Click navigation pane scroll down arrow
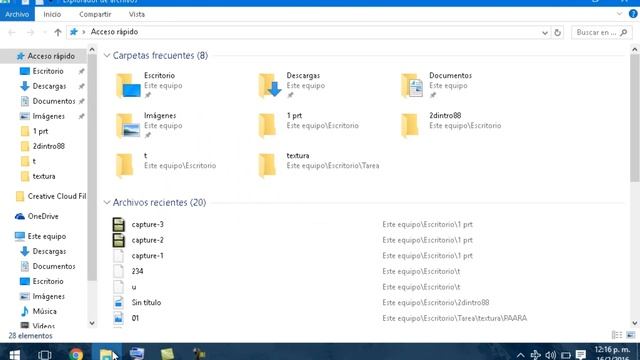Image resolution: width=640 pixels, height=360 pixels. point(92,323)
